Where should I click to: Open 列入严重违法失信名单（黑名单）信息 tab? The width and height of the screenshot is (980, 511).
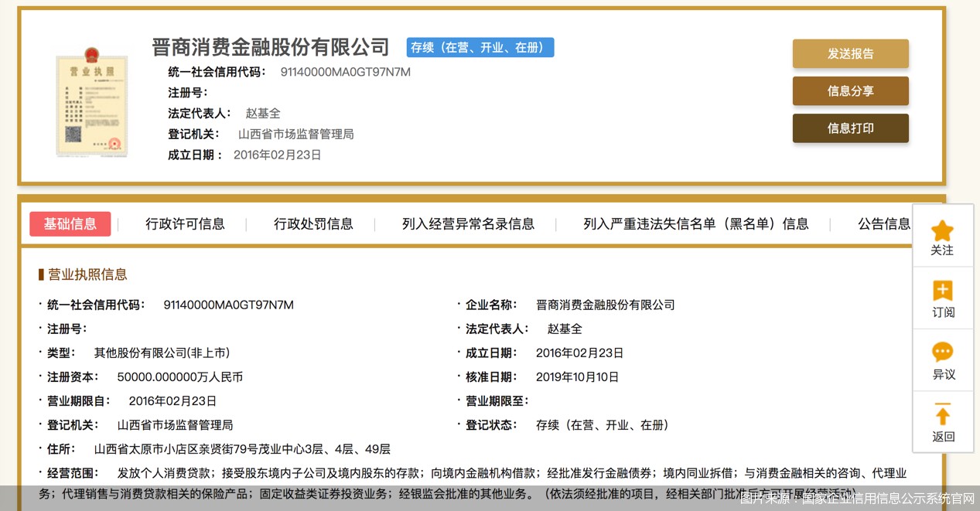[x=695, y=224]
